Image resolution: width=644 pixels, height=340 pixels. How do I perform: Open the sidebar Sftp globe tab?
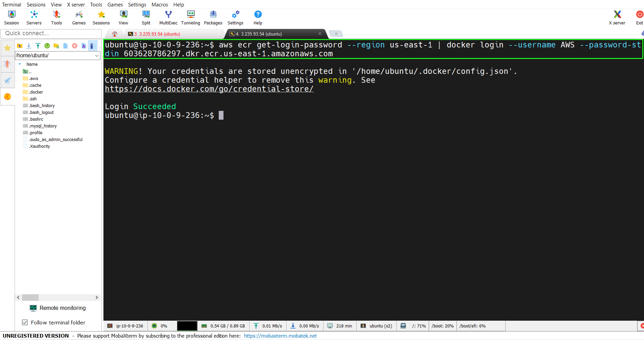pyautogui.click(x=7, y=97)
